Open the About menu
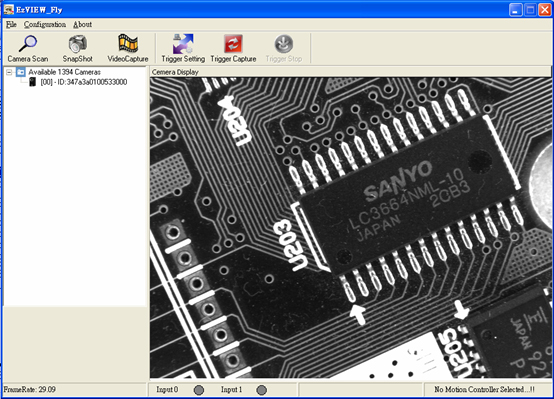The height and width of the screenshot is (399, 554). click(83, 24)
